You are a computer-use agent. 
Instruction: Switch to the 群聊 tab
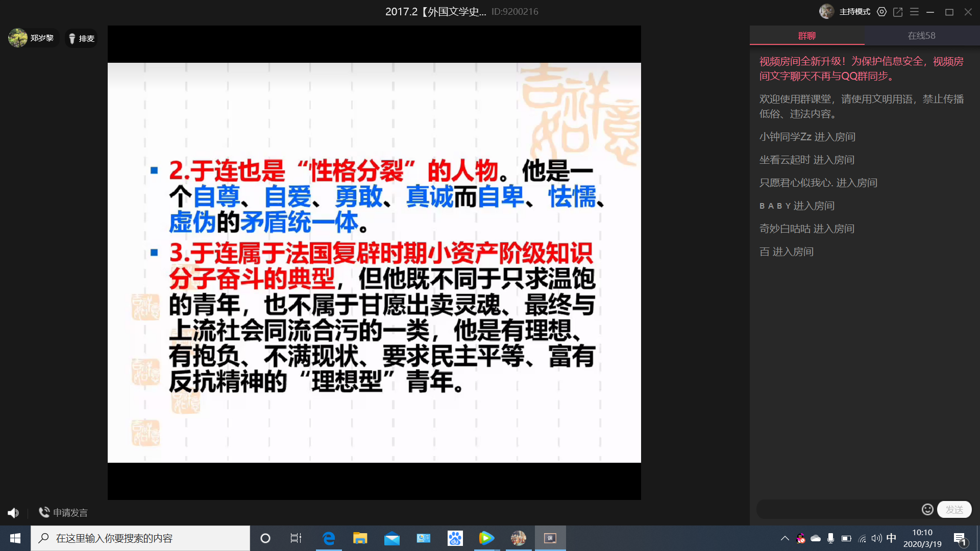tap(806, 36)
